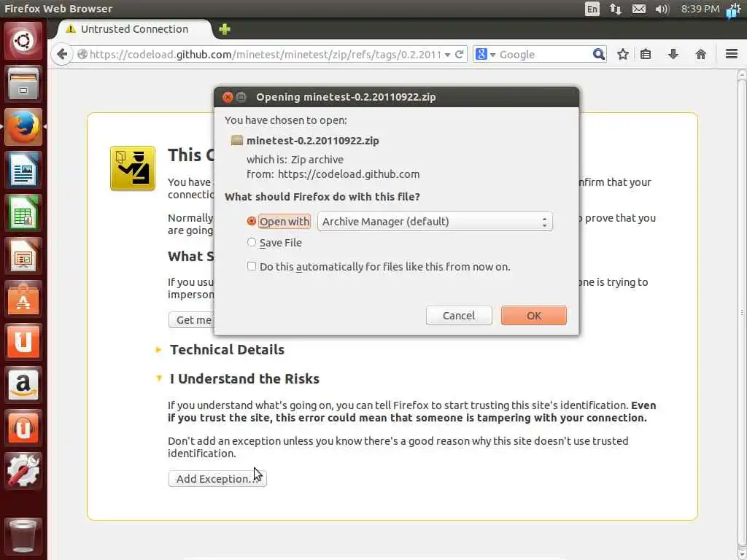Open the Archive Manager (default) dropdown
The width and height of the screenshot is (747, 560).
(435, 222)
